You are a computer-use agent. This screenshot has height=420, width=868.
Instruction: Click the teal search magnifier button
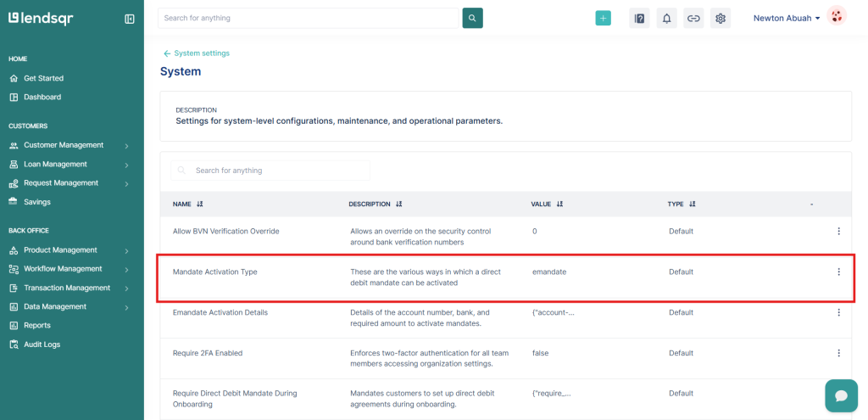pyautogui.click(x=472, y=18)
